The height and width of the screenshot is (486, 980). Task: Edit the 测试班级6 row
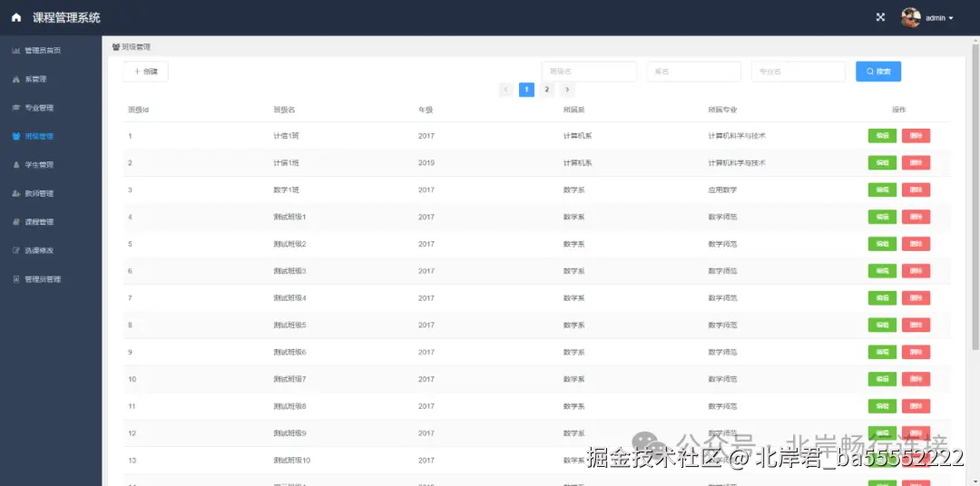pos(882,353)
